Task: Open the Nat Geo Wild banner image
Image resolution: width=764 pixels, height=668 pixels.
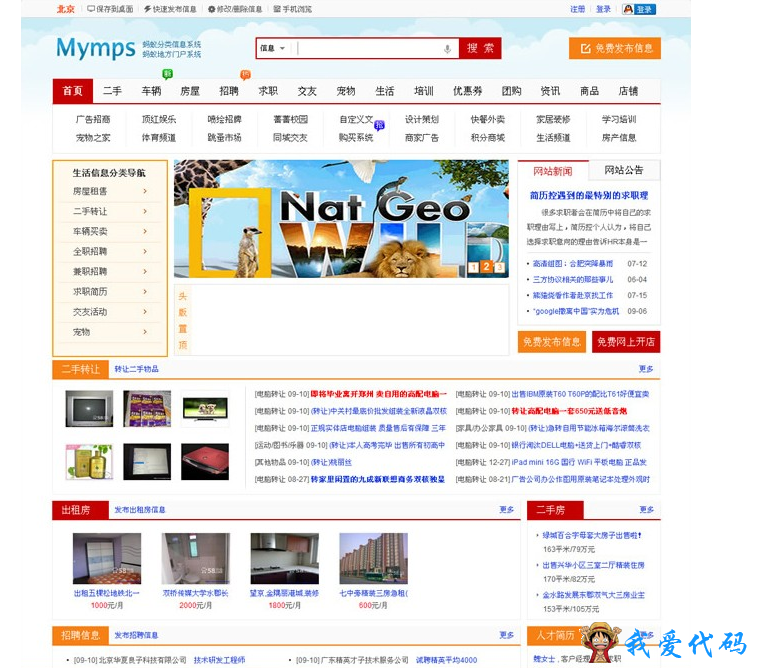Action: tap(341, 219)
